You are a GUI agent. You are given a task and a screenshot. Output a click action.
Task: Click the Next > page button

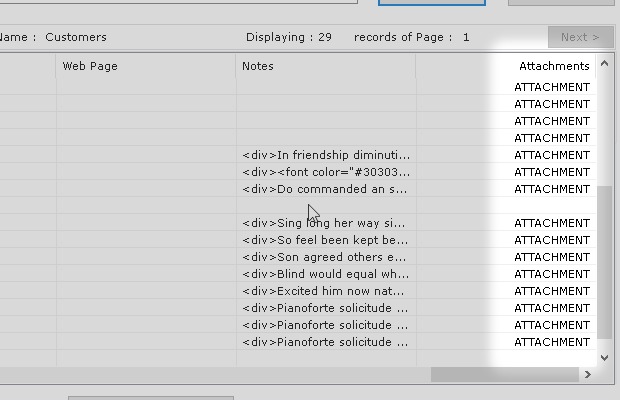(x=580, y=37)
